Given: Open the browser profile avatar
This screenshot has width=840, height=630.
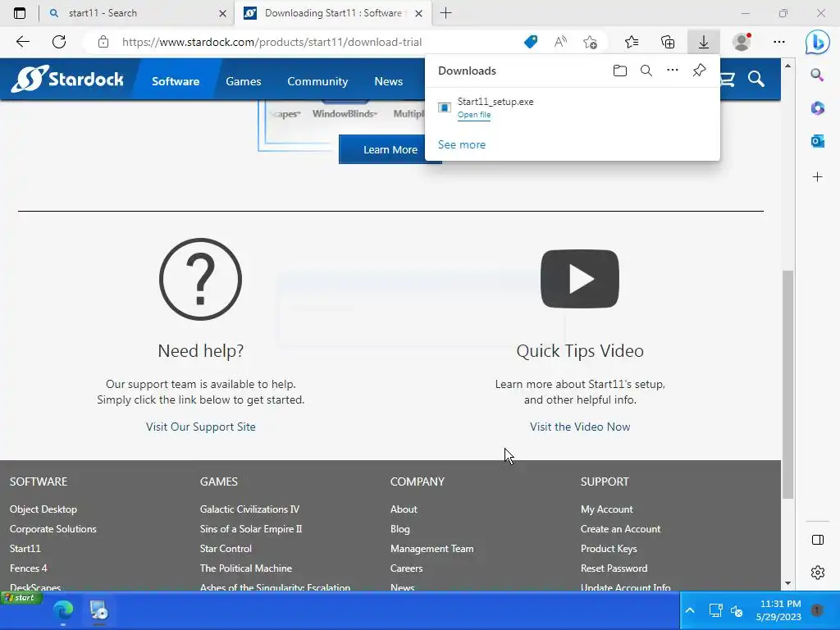Looking at the screenshot, I should (x=742, y=42).
